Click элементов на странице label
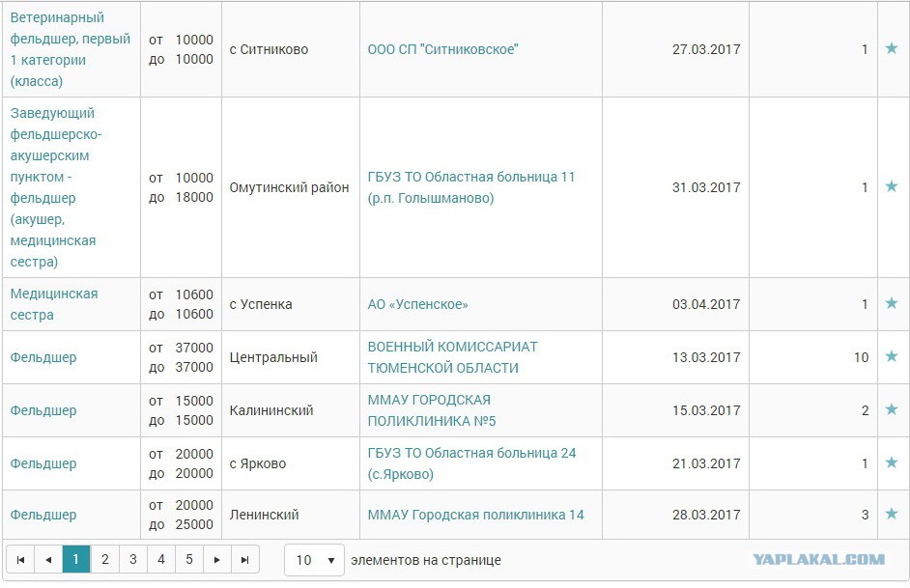The height and width of the screenshot is (588, 910). (426, 560)
